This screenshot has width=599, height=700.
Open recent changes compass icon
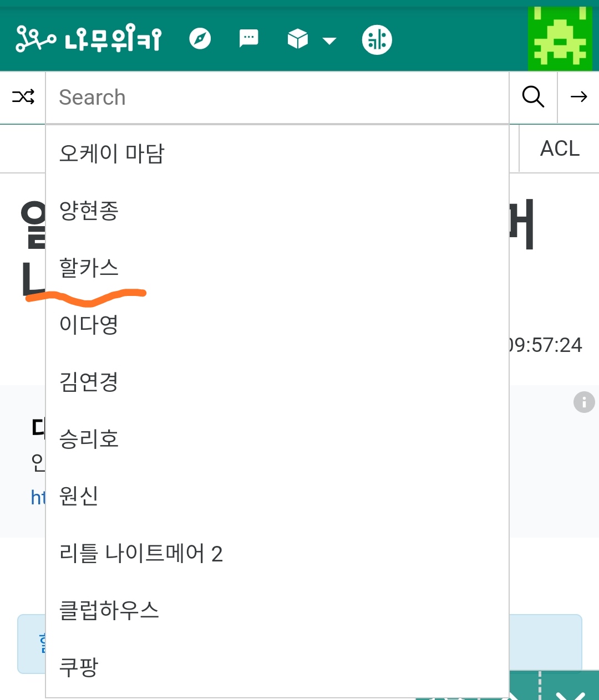click(x=200, y=39)
